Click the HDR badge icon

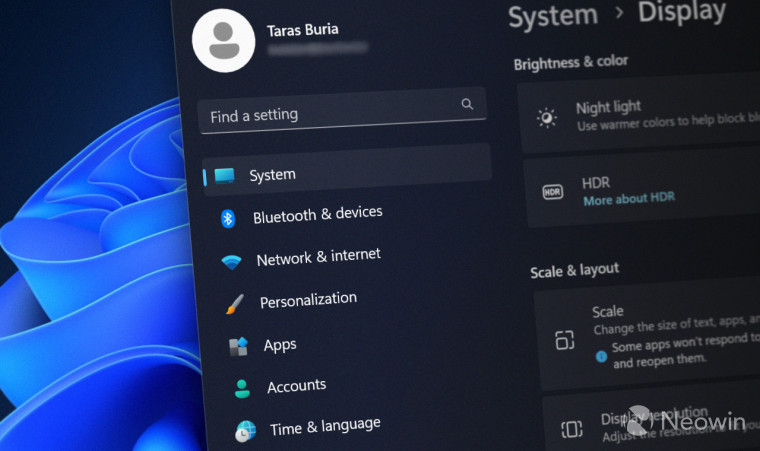[x=553, y=192]
